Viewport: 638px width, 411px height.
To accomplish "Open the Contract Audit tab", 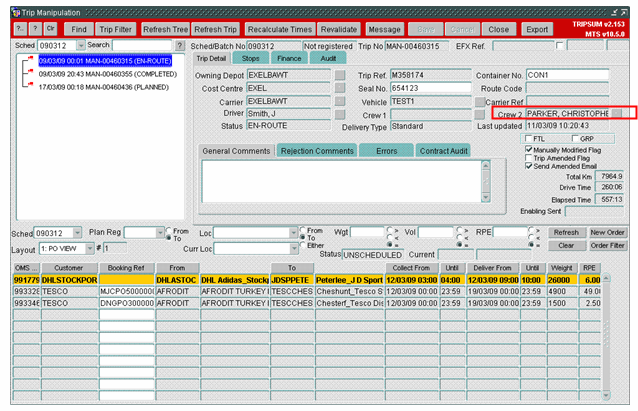I will [444, 151].
